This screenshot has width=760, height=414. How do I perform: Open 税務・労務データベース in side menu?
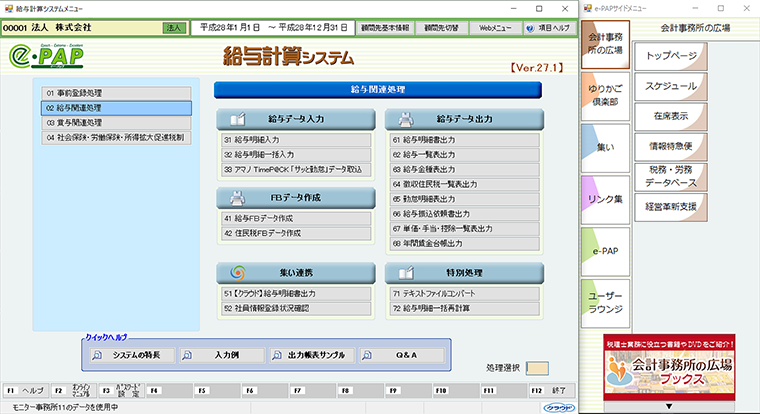coord(671,176)
